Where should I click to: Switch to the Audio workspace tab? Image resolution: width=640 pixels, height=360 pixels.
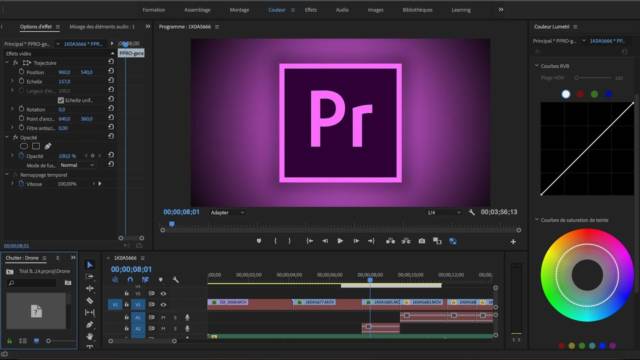tap(342, 10)
